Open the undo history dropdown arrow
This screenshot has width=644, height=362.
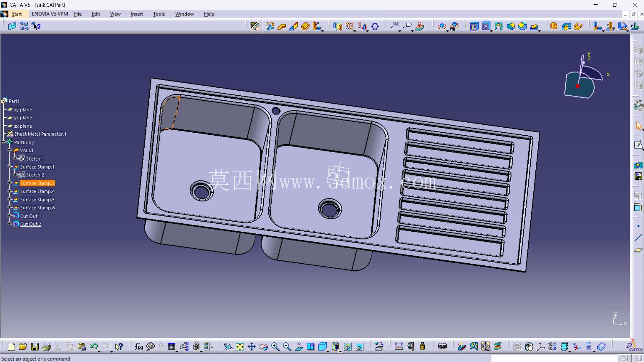(x=99, y=351)
